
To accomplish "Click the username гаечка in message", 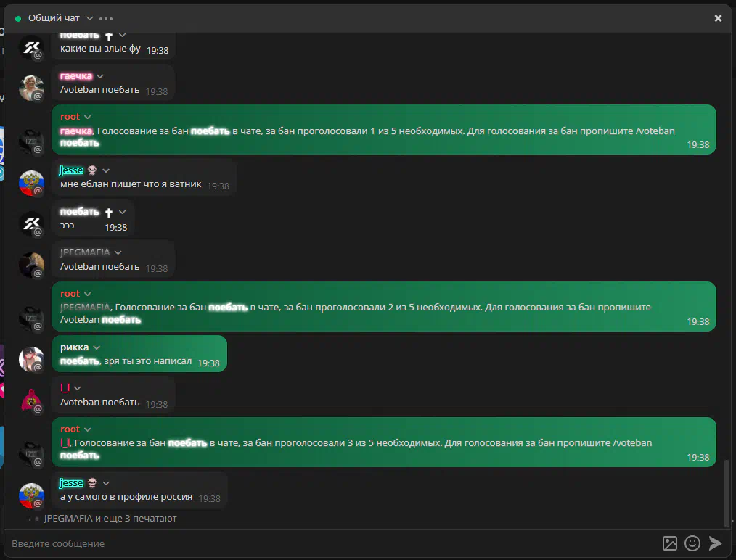I will tap(76, 76).
